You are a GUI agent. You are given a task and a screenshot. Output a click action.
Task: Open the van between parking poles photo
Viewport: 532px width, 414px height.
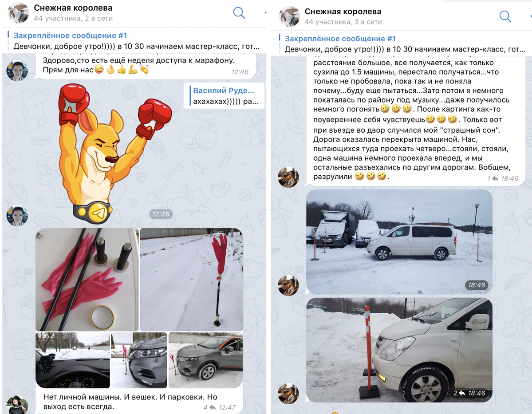tap(399, 242)
